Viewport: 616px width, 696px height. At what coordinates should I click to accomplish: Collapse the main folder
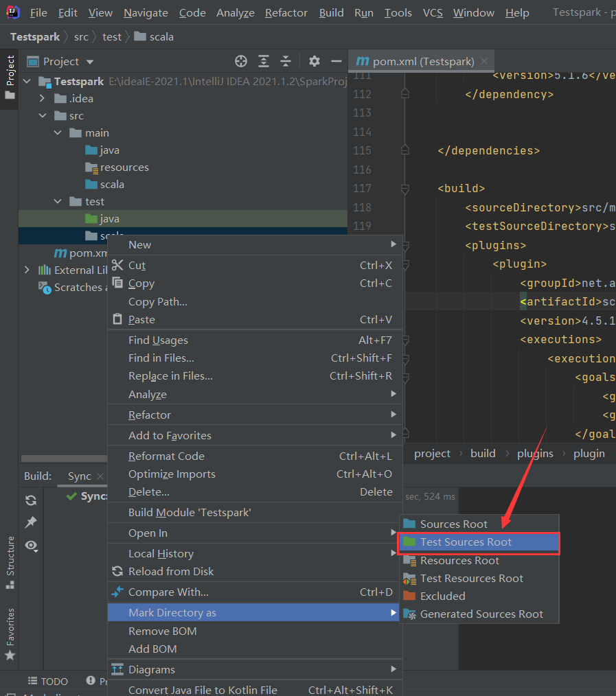click(58, 132)
